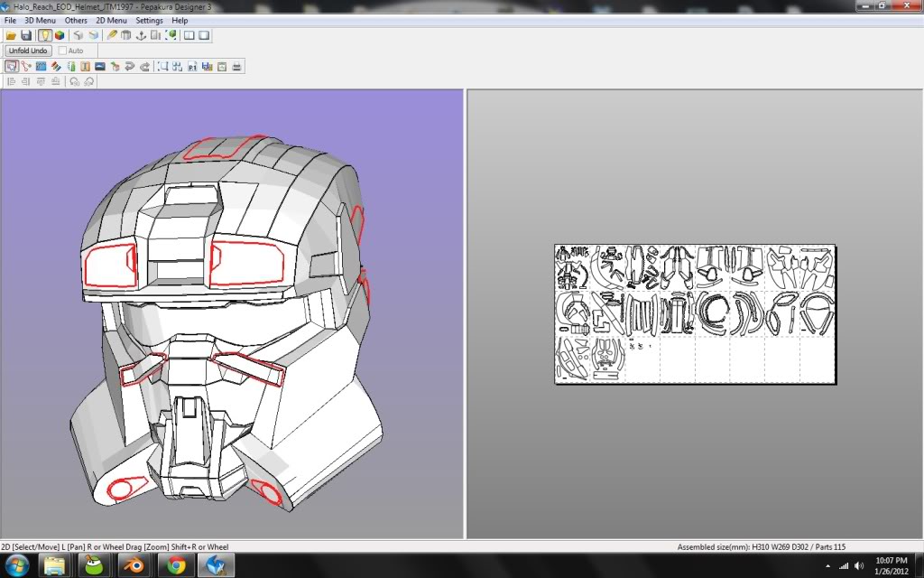Click the anchor icon in toolbar
This screenshot has width=924, height=578.
point(141,35)
